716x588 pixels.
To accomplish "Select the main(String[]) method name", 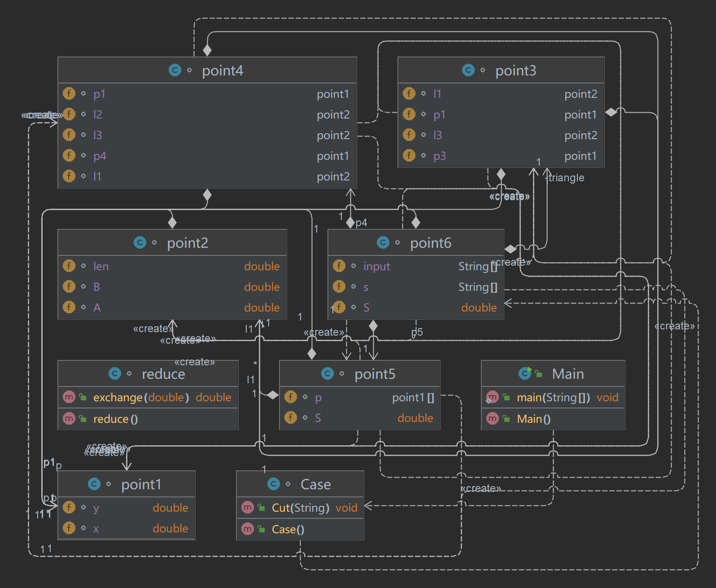I will click(553, 397).
